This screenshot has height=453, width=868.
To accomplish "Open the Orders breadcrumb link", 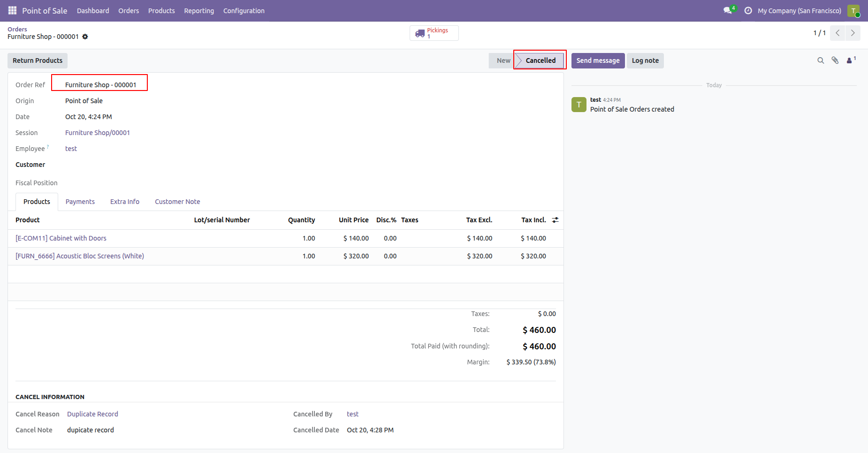I will coord(17,29).
